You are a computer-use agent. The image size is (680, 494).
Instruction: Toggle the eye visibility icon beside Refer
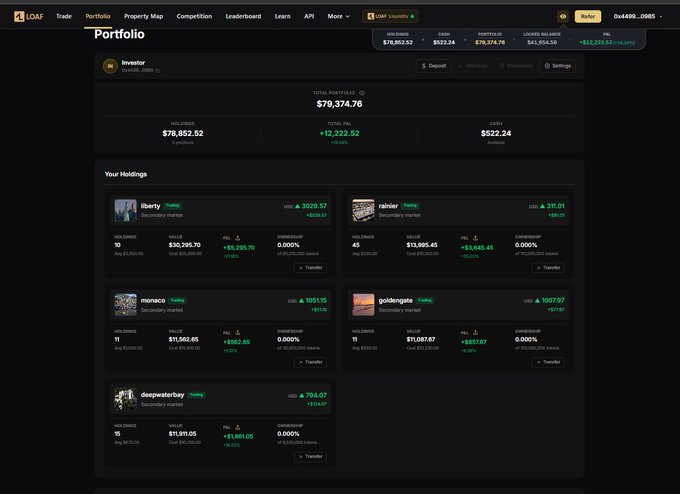(x=562, y=16)
